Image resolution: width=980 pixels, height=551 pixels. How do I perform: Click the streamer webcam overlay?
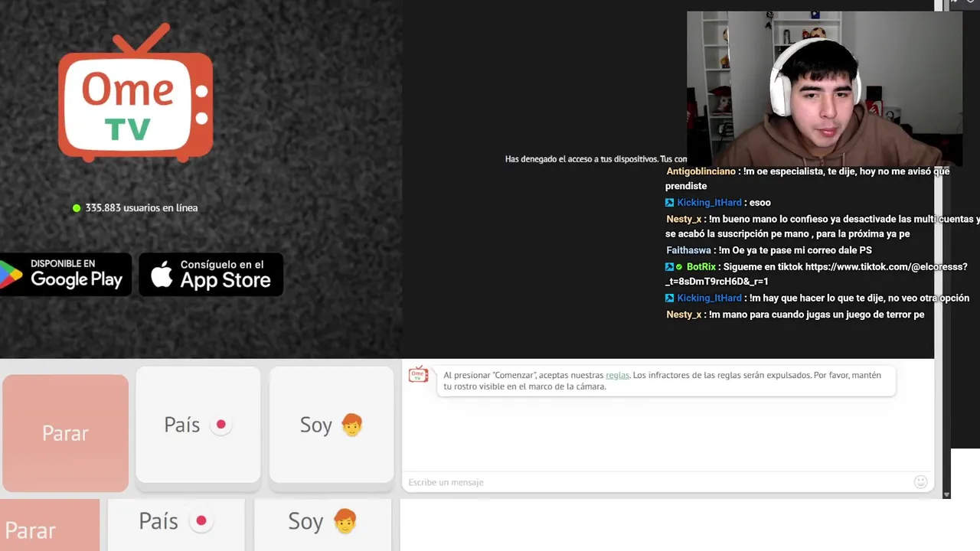(x=825, y=88)
